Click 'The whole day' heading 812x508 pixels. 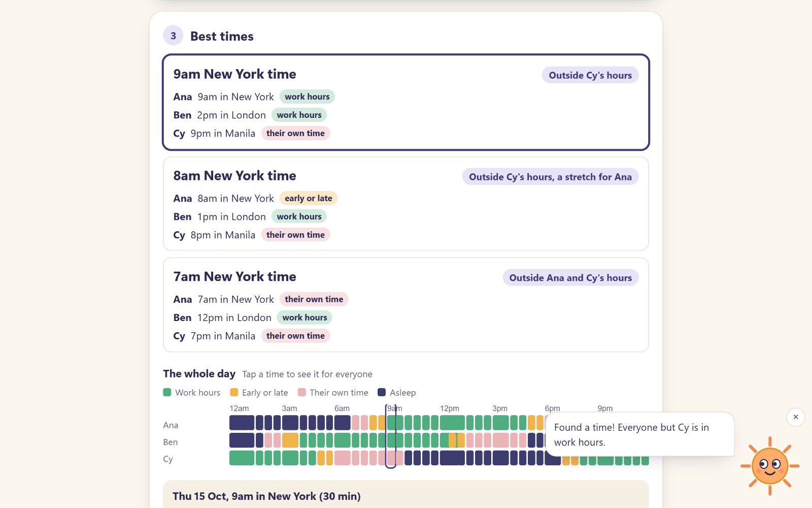point(199,373)
